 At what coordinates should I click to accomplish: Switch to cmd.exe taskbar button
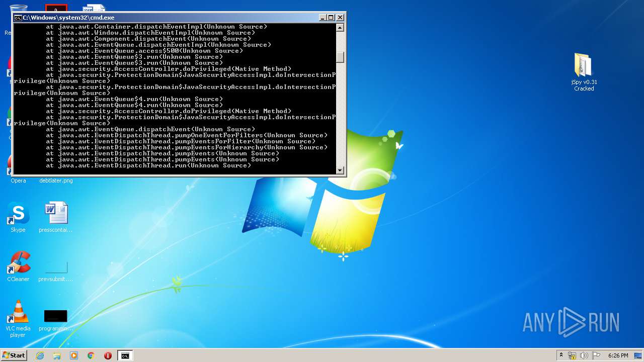click(x=125, y=355)
